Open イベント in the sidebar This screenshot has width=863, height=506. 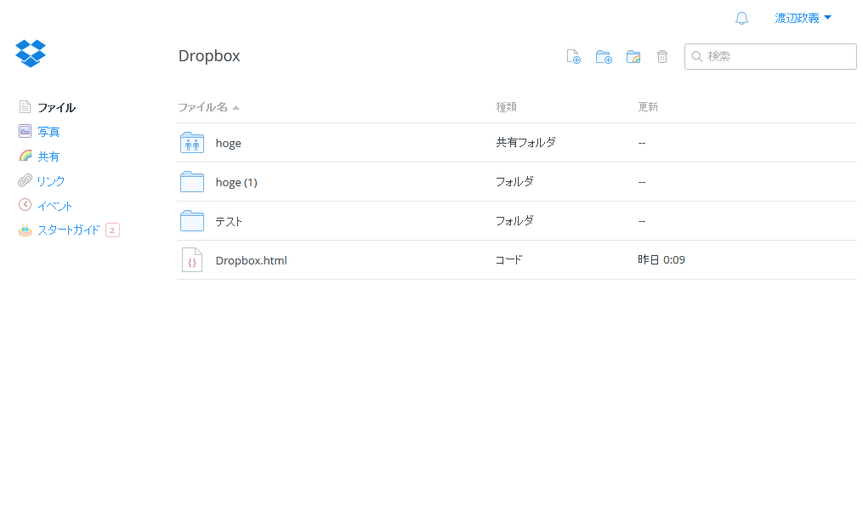54,206
